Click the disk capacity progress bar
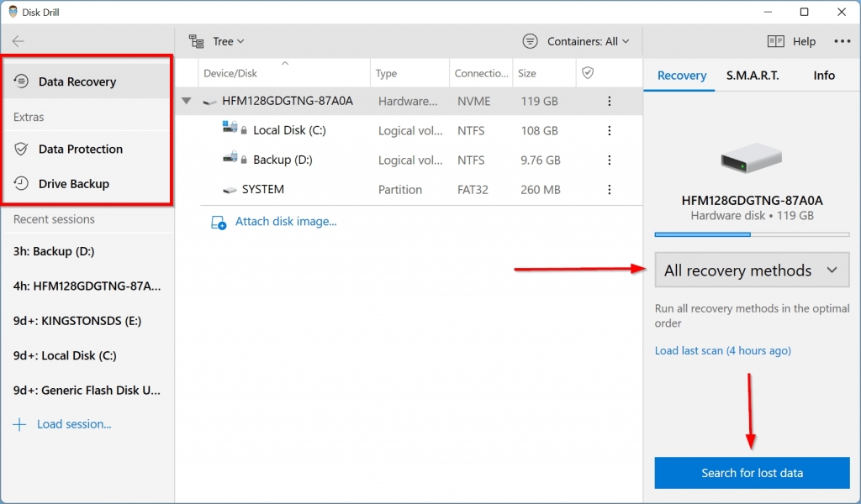This screenshot has height=504, width=861. (751, 234)
